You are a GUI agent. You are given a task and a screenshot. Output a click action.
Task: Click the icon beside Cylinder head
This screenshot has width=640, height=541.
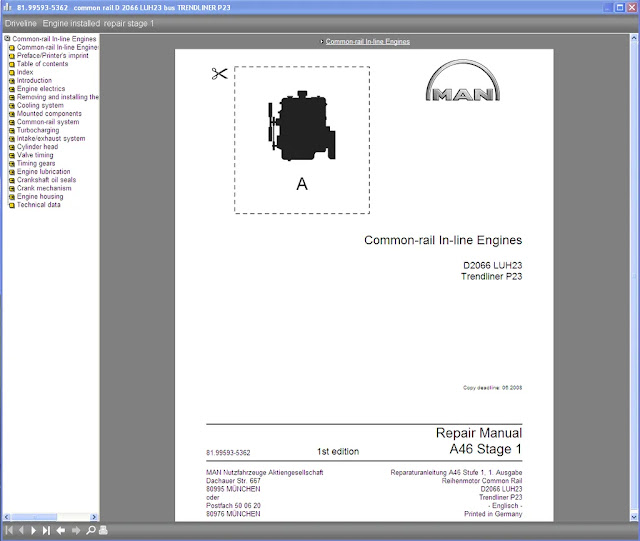coord(12,147)
